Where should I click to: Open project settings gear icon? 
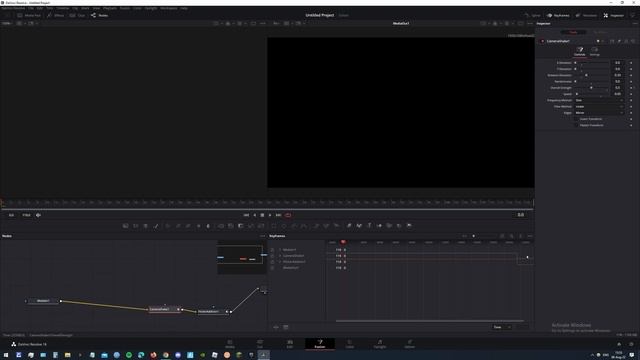pos(631,344)
